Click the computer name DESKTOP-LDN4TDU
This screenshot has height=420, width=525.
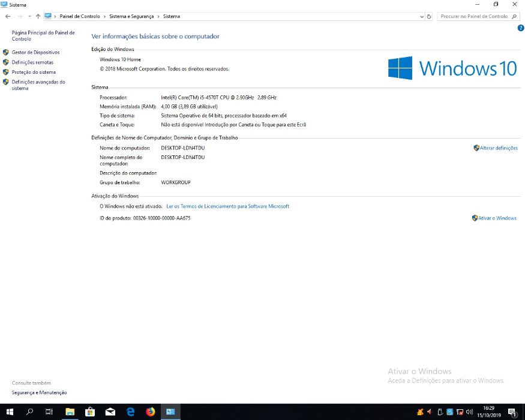pos(183,148)
